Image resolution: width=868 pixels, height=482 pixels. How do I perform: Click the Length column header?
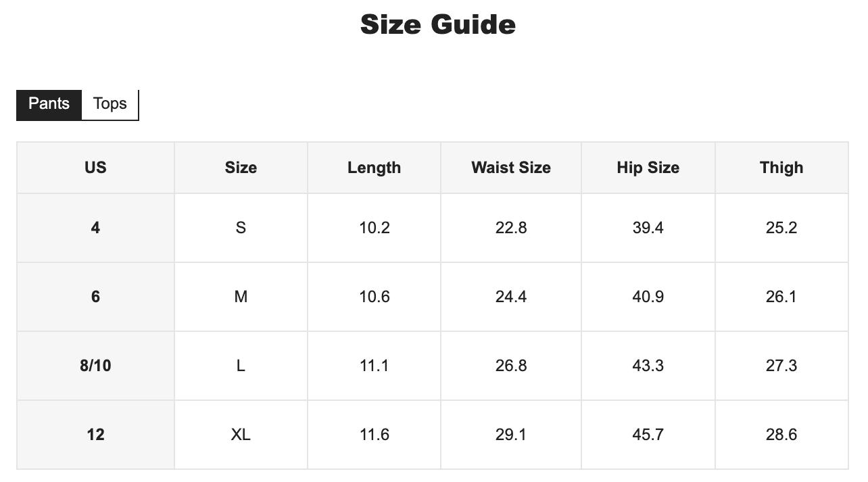click(374, 168)
